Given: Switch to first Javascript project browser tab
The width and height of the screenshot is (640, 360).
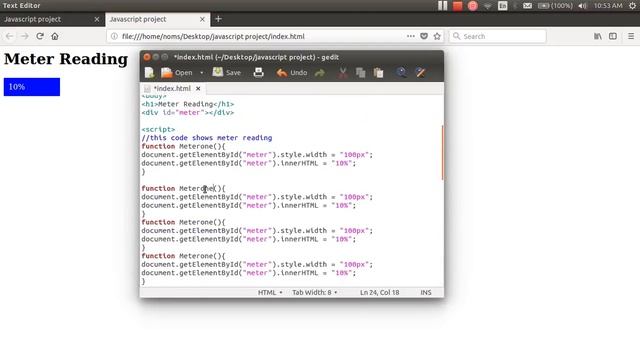Looking at the screenshot, I should pyautogui.click(x=52, y=19).
